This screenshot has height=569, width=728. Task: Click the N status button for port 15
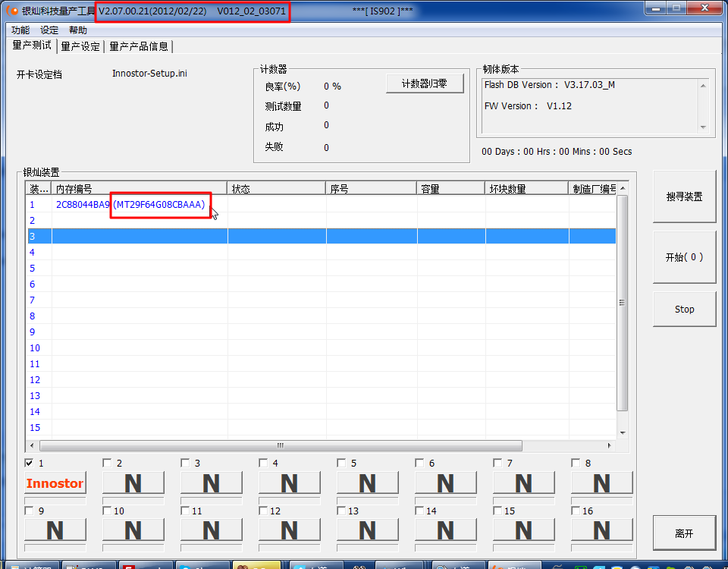click(x=523, y=530)
